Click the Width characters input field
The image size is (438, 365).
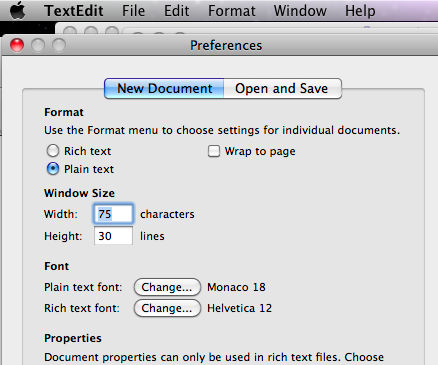113,214
